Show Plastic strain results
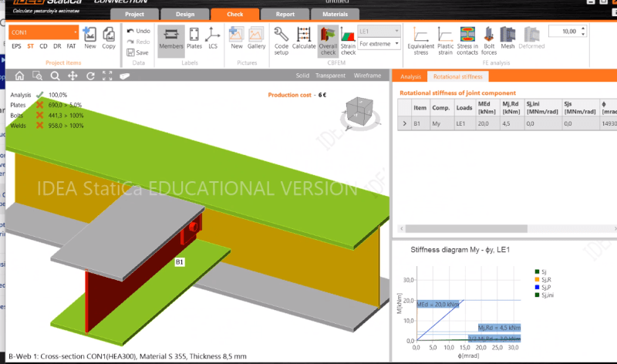The width and height of the screenshot is (617, 364). (x=445, y=41)
